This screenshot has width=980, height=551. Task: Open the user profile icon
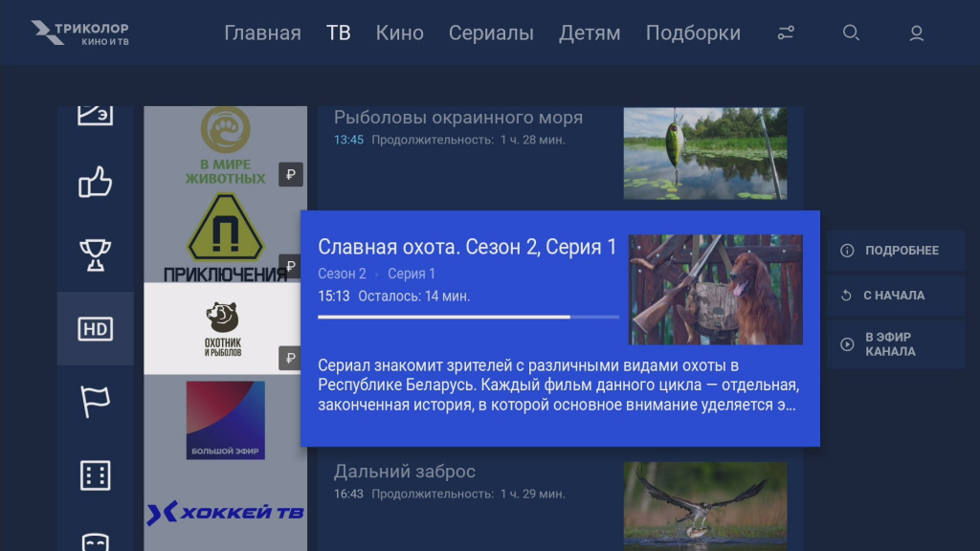pyautogui.click(x=916, y=33)
